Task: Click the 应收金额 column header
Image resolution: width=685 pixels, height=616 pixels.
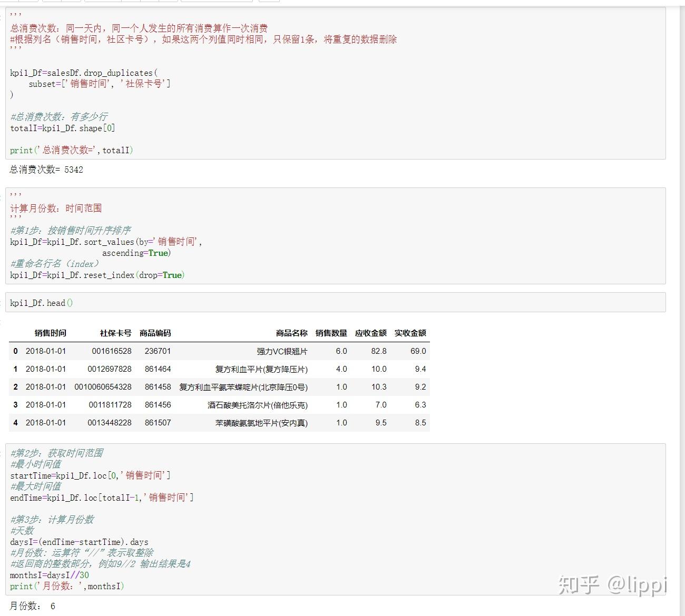Action: [x=371, y=333]
